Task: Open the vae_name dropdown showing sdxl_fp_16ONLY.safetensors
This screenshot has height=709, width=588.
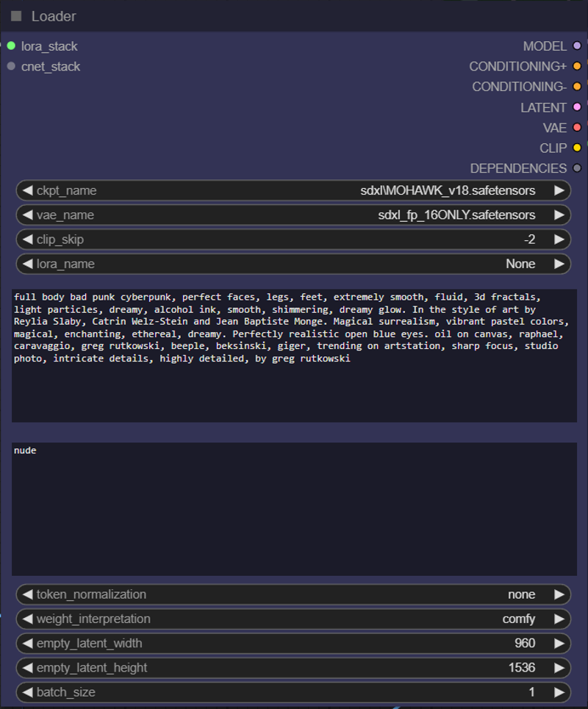Action: [293, 215]
